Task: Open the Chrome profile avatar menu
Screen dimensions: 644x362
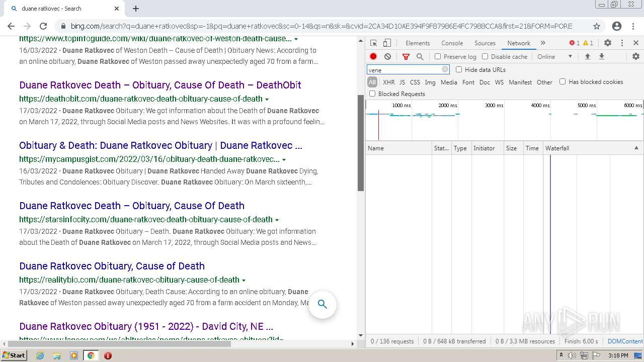Action: pos(617,26)
